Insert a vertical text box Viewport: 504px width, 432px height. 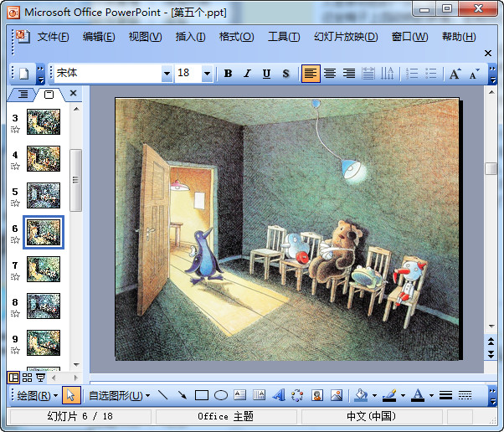(x=259, y=395)
